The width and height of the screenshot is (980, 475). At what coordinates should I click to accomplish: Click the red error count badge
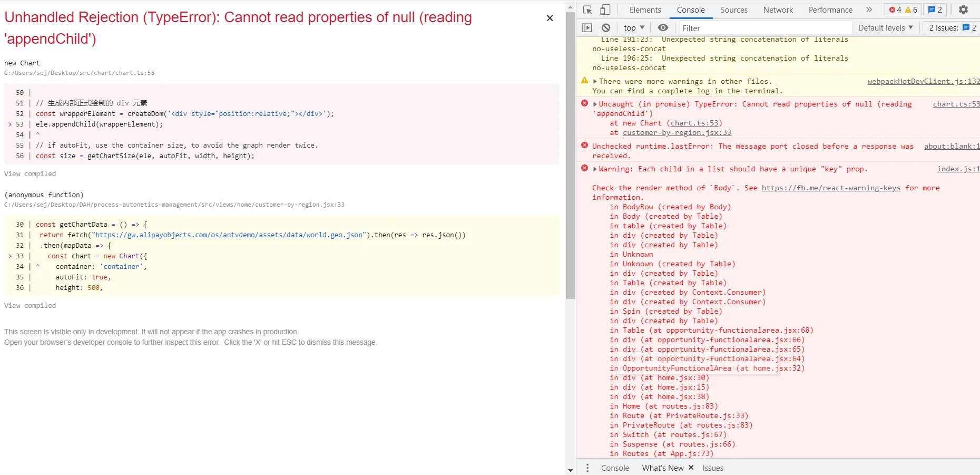[895, 9]
